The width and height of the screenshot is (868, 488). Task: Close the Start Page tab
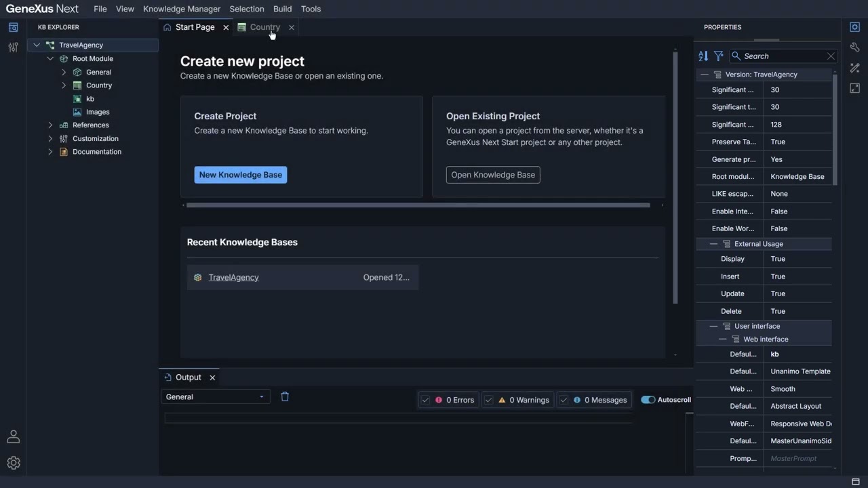[x=226, y=27]
